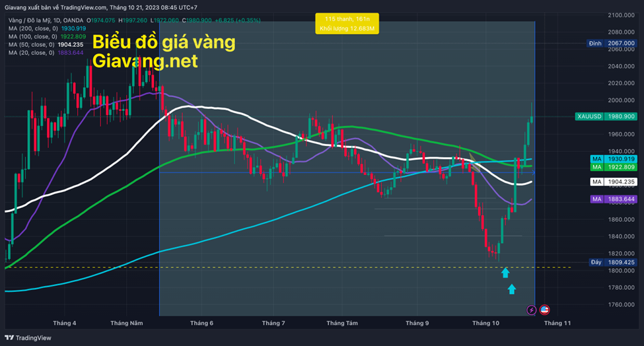Select the MA (100, close, 0) legend
The image size is (644, 346).
click(x=48, y=36)
